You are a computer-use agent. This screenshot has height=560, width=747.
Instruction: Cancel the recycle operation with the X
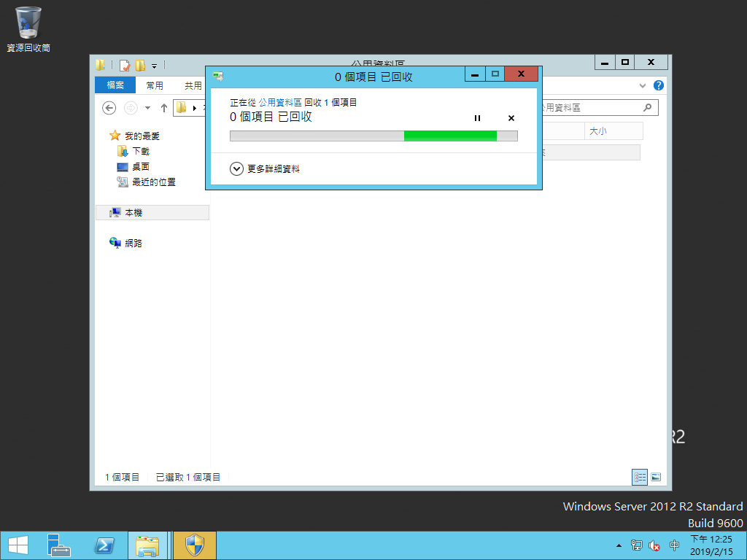[511, 118]
